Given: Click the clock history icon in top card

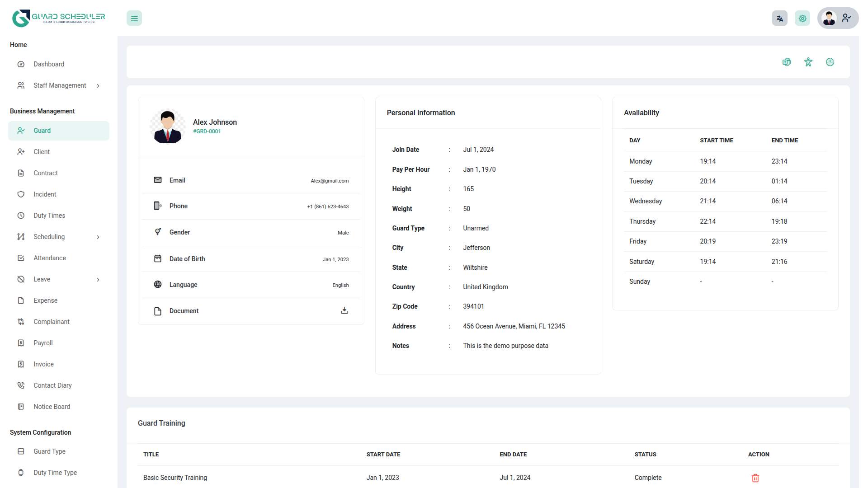Looking at the screenshot, I should (830, 62).
